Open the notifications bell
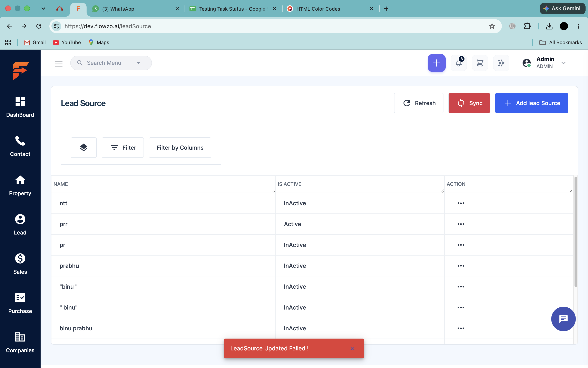Viewport: 588px width, 368px height. [459, 63]
